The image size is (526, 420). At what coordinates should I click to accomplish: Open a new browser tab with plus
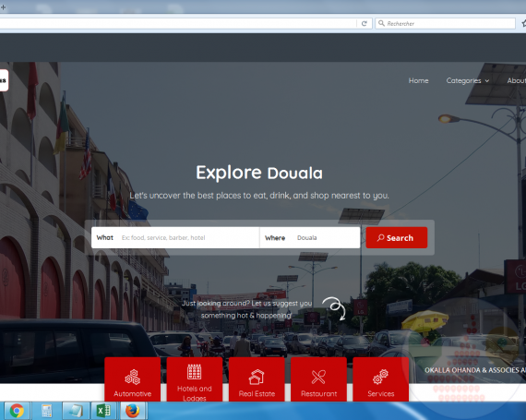(x=3, y=7)
